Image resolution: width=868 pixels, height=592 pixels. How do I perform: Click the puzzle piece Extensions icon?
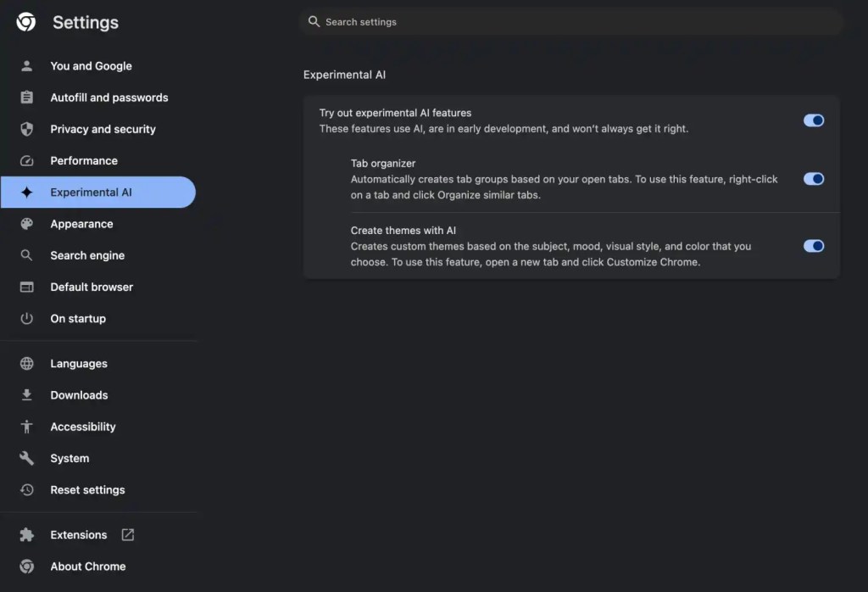click(26, 534)
